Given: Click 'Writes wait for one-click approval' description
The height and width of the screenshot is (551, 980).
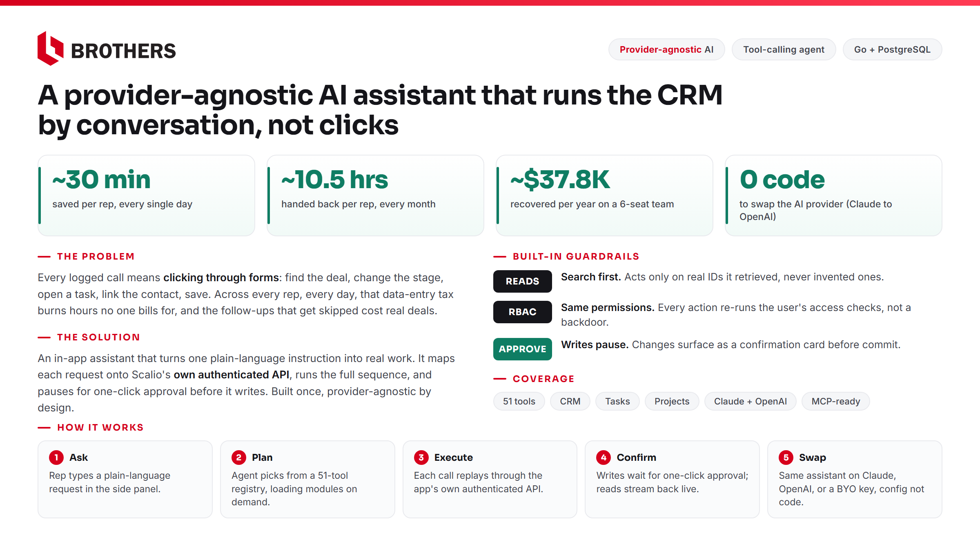Looking at the screenshot, I should (672, 482).
